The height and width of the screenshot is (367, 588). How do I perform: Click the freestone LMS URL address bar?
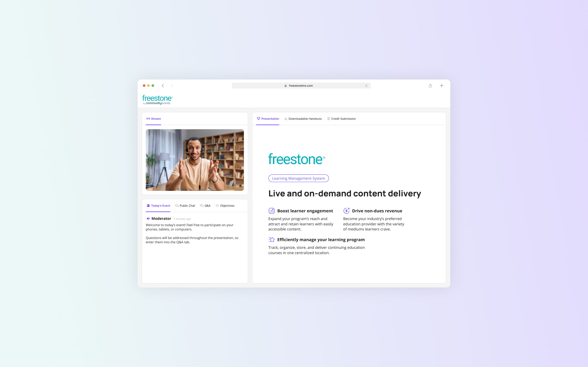tap(301, 85)
